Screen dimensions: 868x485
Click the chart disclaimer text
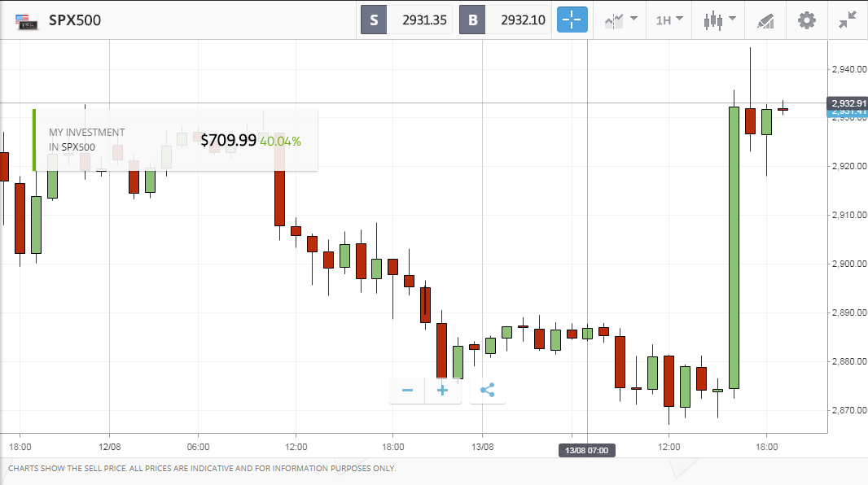[202, 469]
